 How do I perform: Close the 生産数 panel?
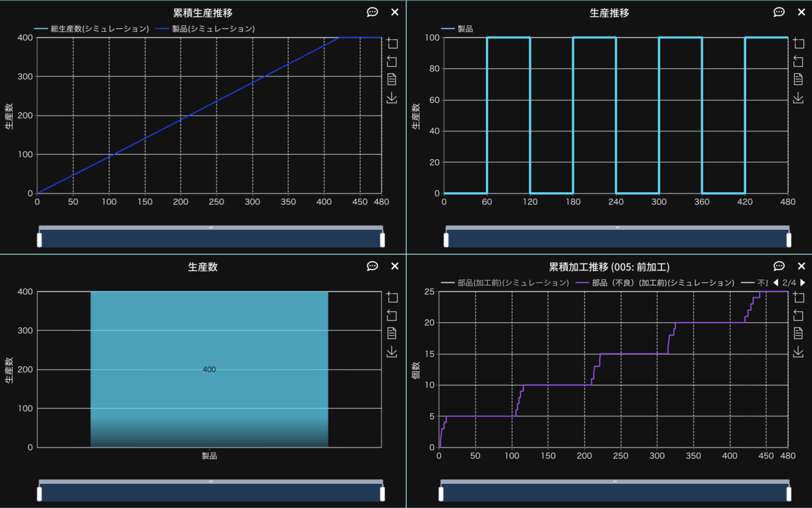coord(394,266)
